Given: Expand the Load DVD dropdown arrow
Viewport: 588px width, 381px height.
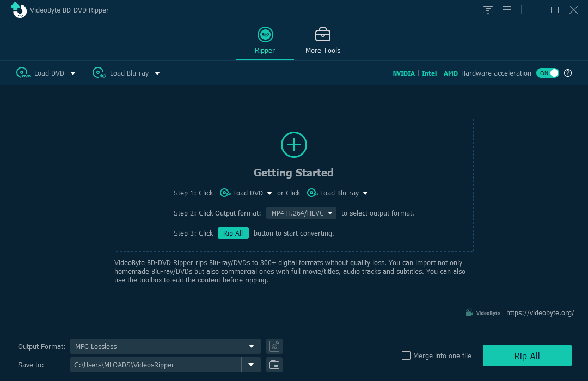Looking at the screenshot, I should click(73, 73).
